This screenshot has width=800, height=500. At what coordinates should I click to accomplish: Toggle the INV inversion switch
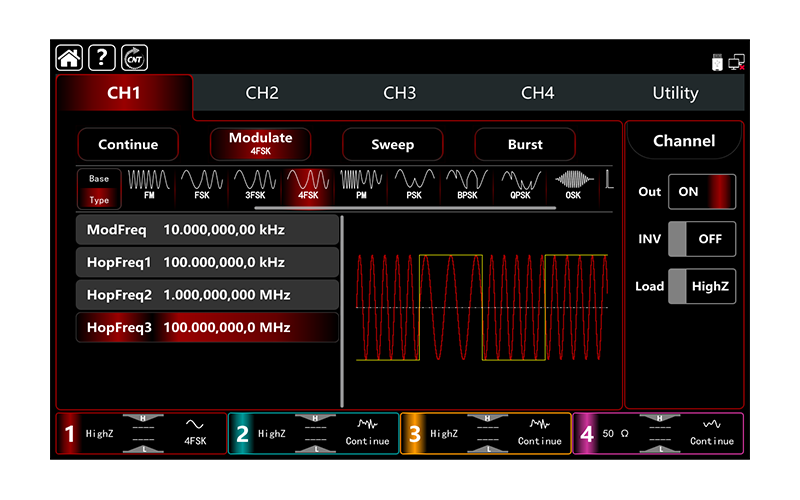[x=701, y=239]
